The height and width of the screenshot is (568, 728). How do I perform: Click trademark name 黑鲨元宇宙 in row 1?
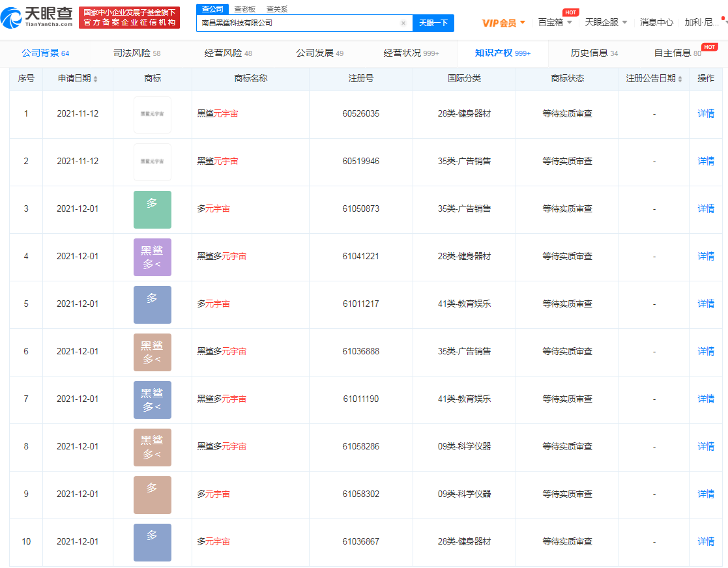click(x=218, y=114)
